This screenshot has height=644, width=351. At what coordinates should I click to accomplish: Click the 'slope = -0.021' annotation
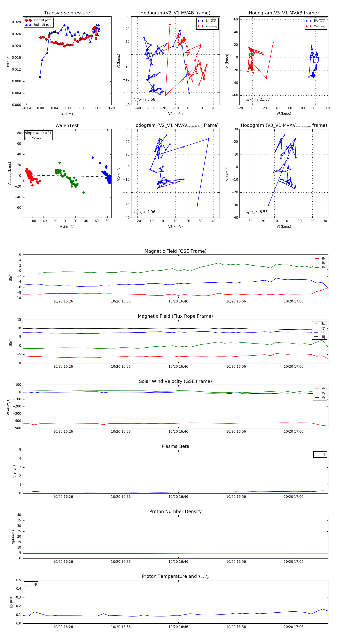[38, 133]
